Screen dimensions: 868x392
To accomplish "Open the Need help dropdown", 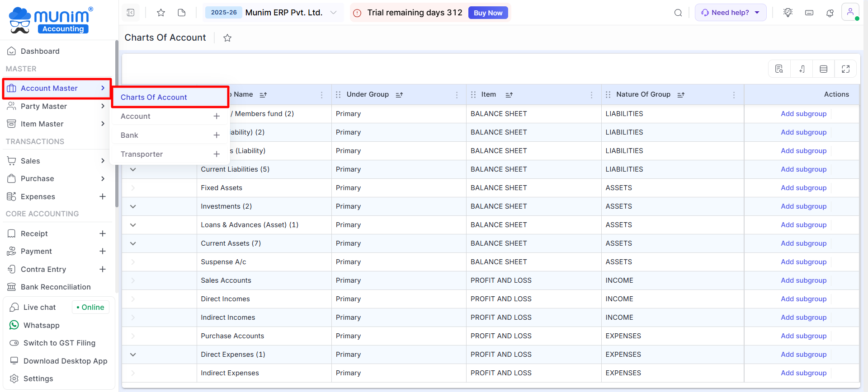I will pos(730,13).
